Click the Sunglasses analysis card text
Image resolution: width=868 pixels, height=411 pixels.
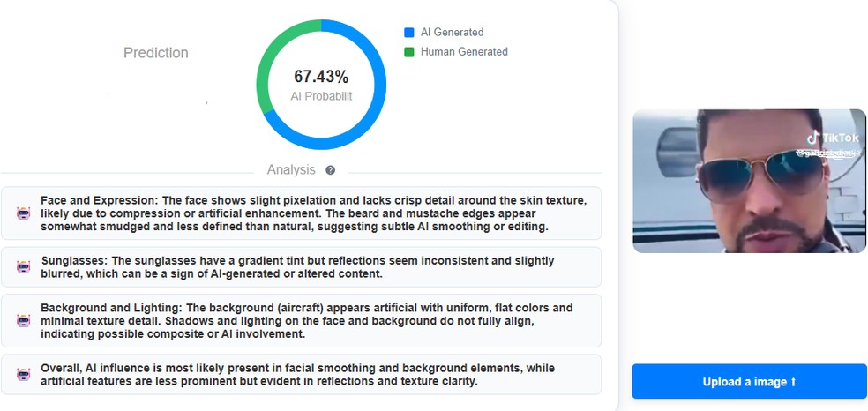297,267
